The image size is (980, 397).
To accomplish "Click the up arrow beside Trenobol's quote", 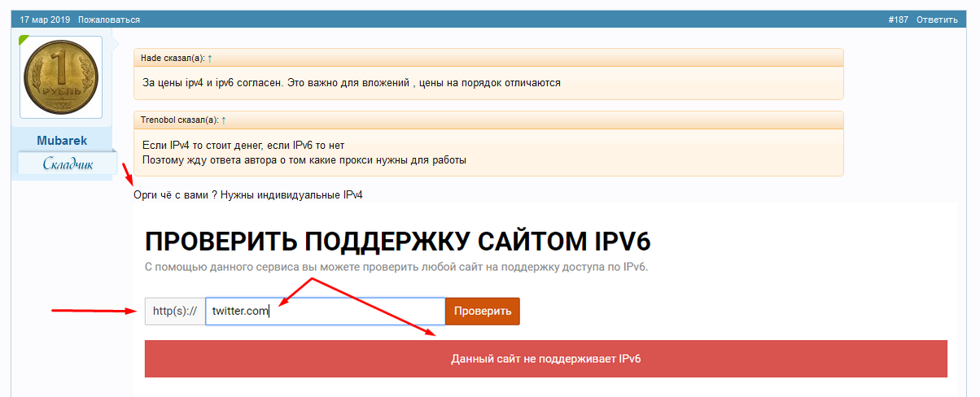I will [x=224, y=120].
